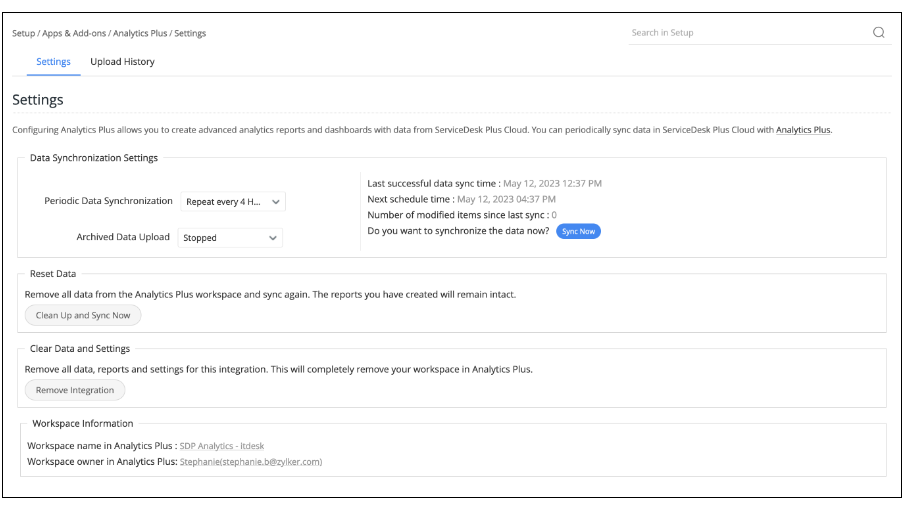
Task: Switch to the Upload History tab
Action: pos(122,62)
